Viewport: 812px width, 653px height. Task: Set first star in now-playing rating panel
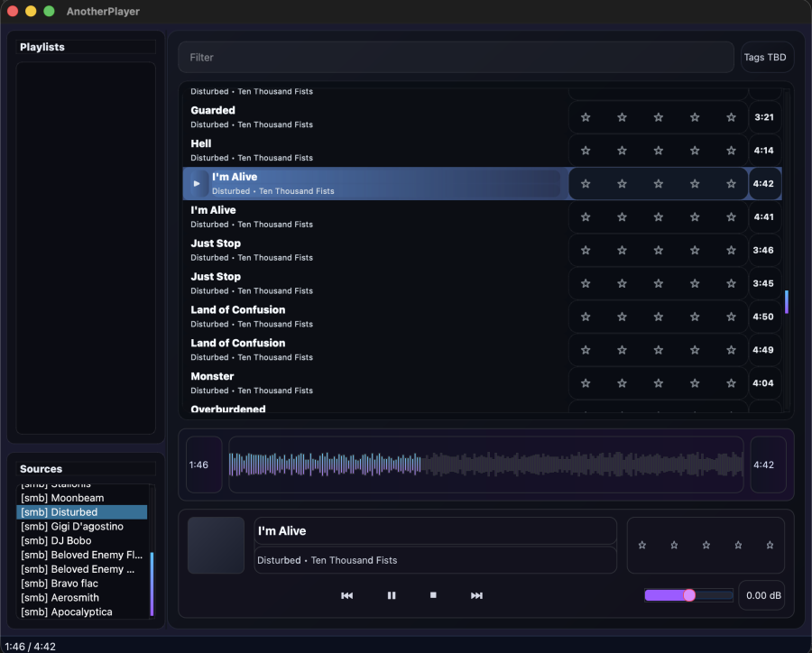pyautogui.click(x=642, y=545)
